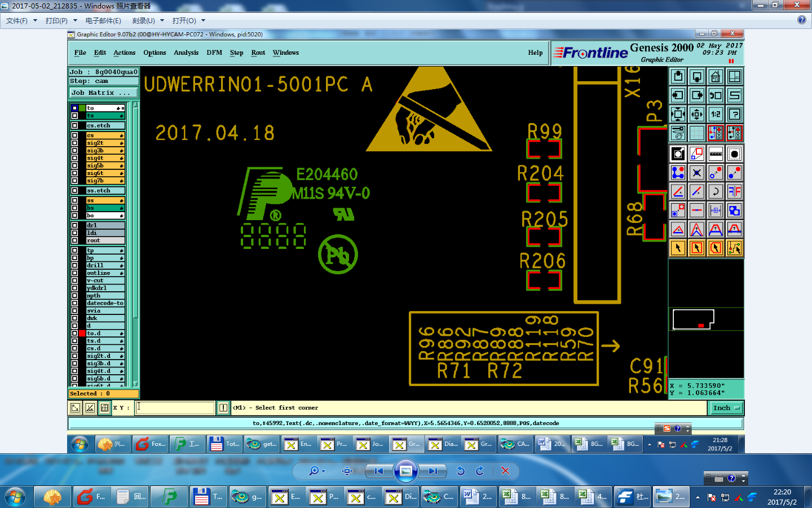This screenshot has width=812, height=508.
Task: Toggle the checkbox for layer datecode-to
Action: tap(74, 303)
